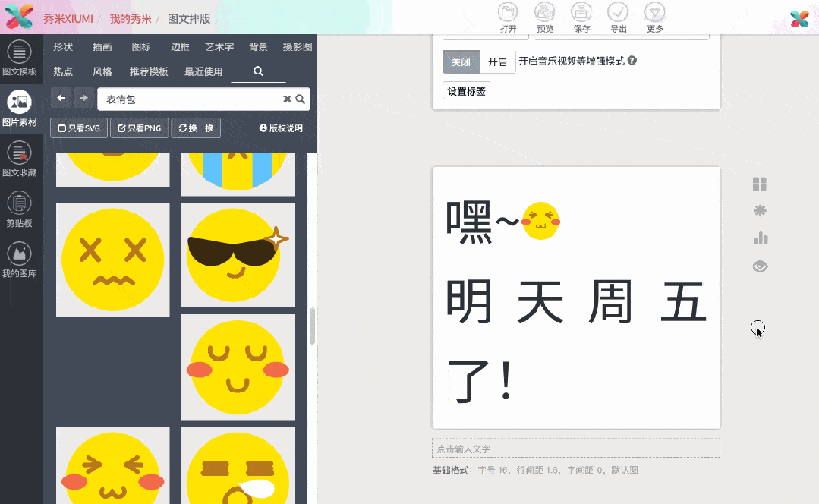Open the 更多 toolbar menu
This screenshot has height=504, width=819.
655,17
